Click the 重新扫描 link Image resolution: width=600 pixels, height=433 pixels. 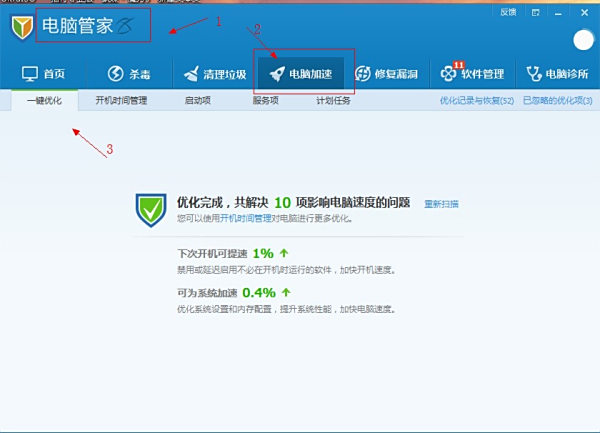point(441,204)
